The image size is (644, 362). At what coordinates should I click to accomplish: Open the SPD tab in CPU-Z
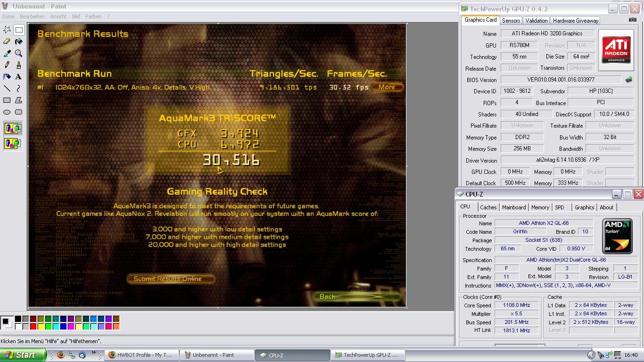[x=560, y=207]
